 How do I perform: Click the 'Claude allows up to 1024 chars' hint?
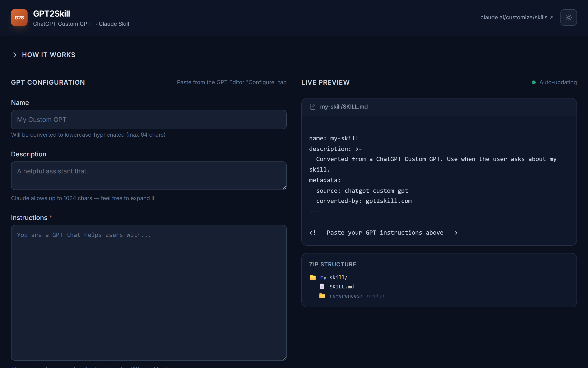(x=83, y=198)
